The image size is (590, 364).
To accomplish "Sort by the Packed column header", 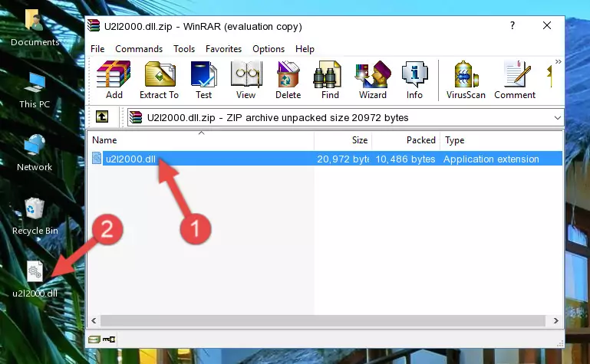I will (x=406, y=140).
